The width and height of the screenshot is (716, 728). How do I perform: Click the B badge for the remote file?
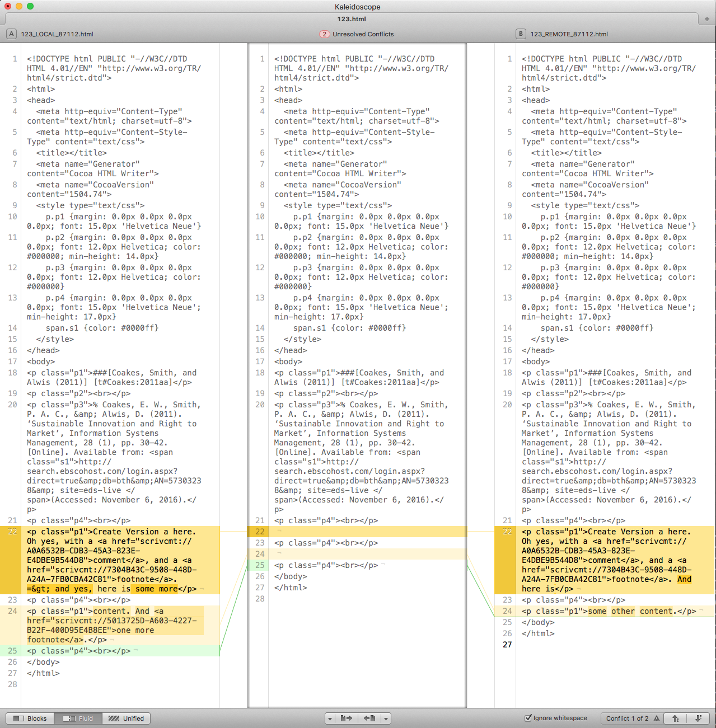coord(521,34)
